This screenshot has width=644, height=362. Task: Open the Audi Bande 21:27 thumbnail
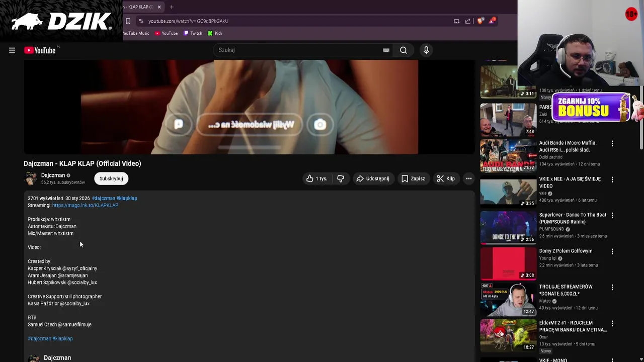(x=508, y=156)
